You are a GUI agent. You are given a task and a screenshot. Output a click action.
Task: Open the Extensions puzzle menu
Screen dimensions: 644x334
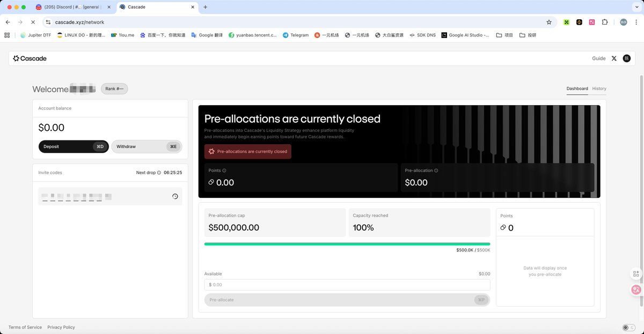[605, 22]
